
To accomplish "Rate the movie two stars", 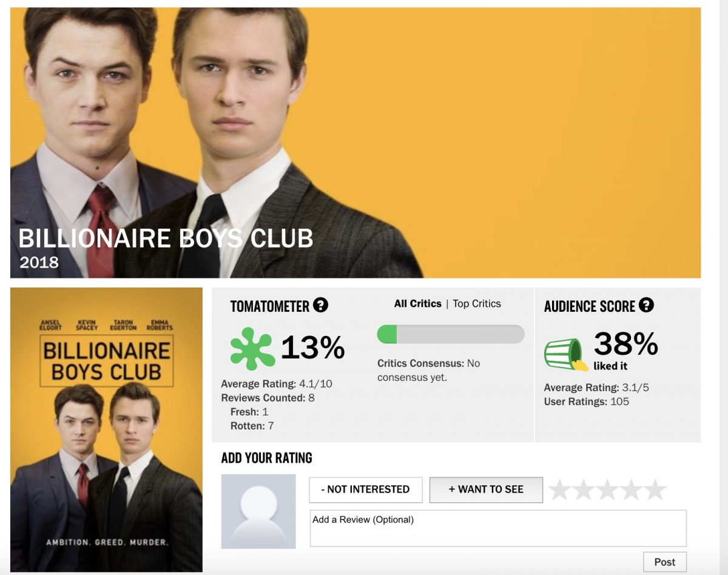I will [583, 490].
